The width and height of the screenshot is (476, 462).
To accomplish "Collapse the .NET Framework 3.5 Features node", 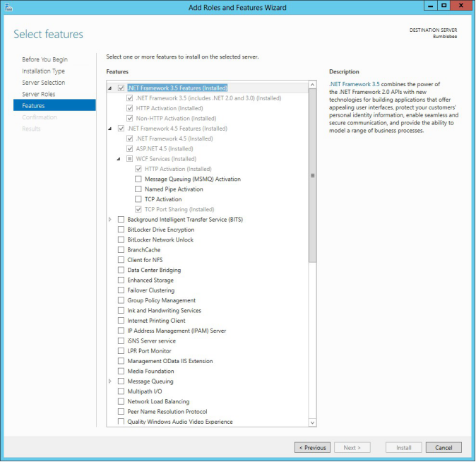I will point(110,88).
